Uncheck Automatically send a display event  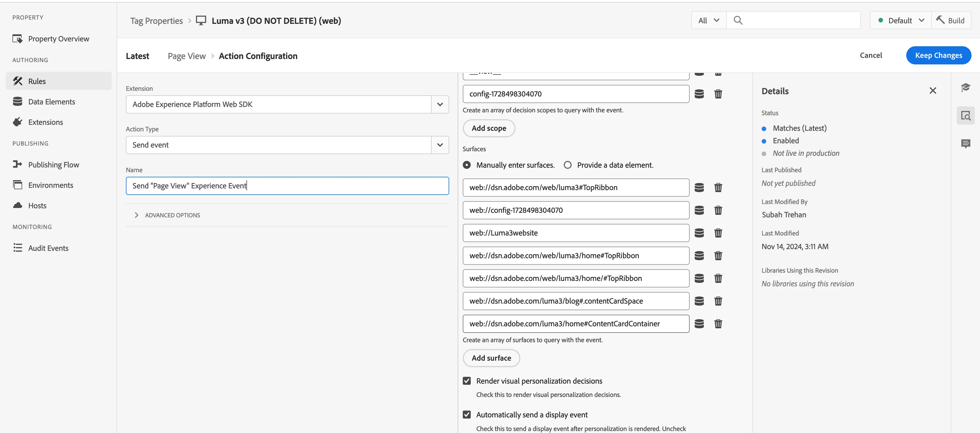tap(467, 414)
